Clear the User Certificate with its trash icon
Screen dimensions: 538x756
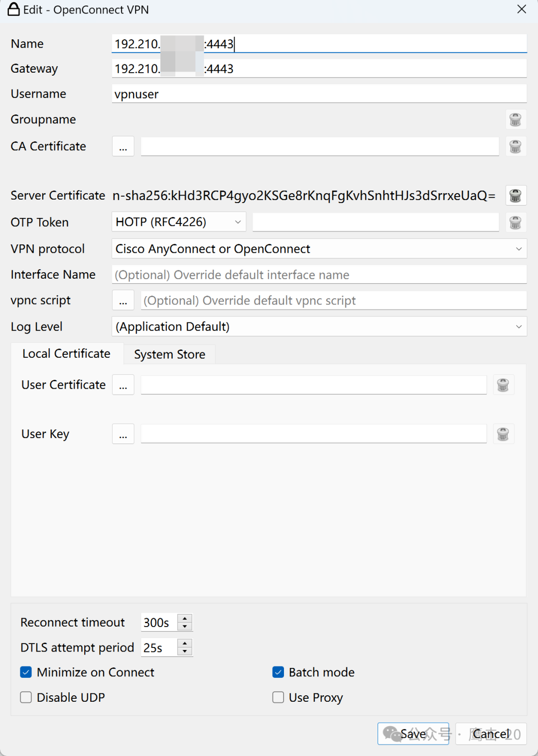[x=503, y=385]
